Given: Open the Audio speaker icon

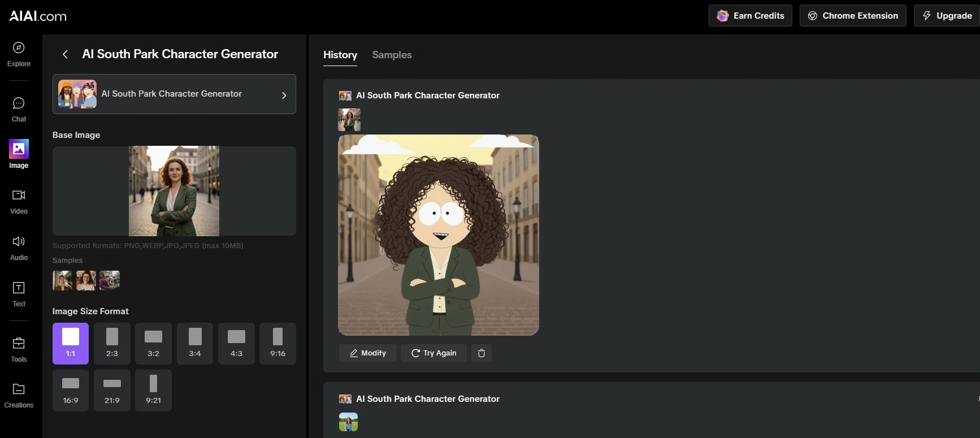Looking at the screenshot, I should coord(19,241).
